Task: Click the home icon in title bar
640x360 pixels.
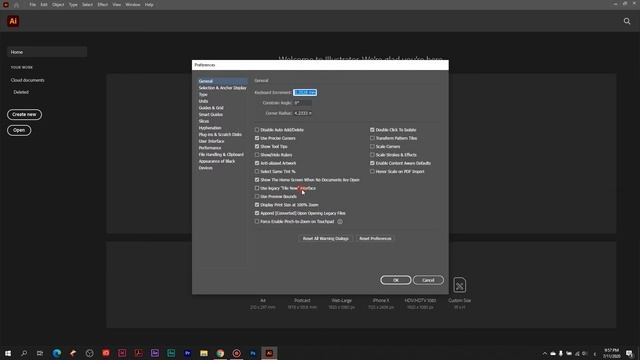Action: coord(16,5)
